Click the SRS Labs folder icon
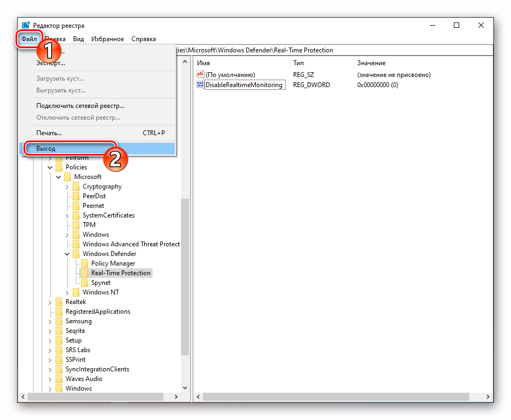 59,350
